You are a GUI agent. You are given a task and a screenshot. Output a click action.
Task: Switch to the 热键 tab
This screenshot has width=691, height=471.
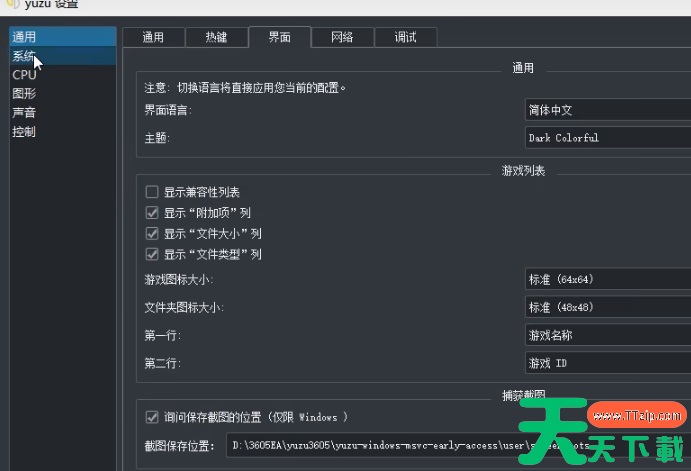coord(216,37)
